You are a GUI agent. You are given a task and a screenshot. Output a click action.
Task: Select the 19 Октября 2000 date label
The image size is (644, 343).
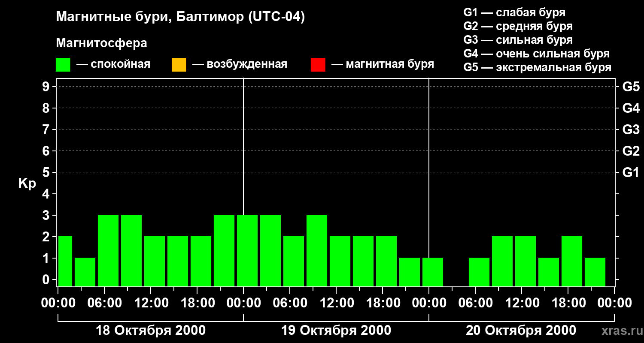click(336, 331)
